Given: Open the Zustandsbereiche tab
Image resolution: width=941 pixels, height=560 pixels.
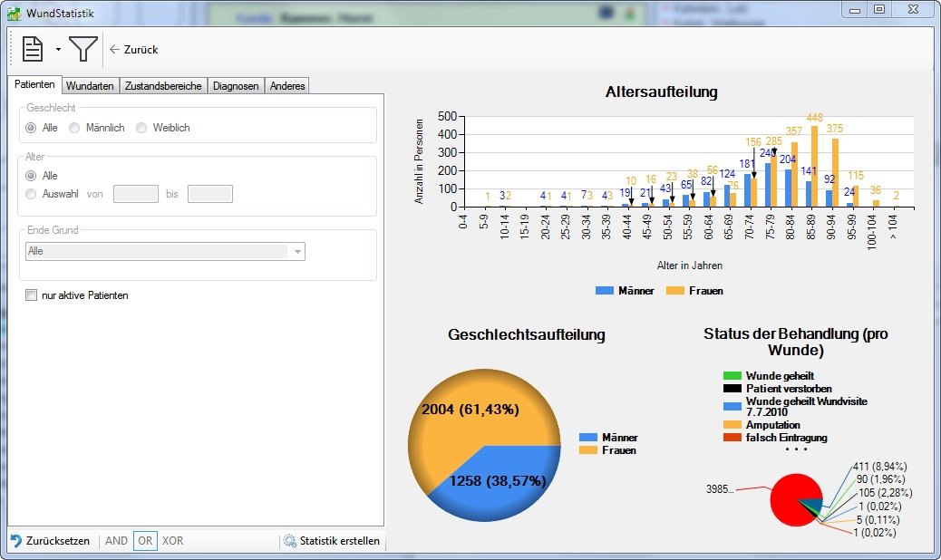Looking at the screenshot, I should (163, 86).
